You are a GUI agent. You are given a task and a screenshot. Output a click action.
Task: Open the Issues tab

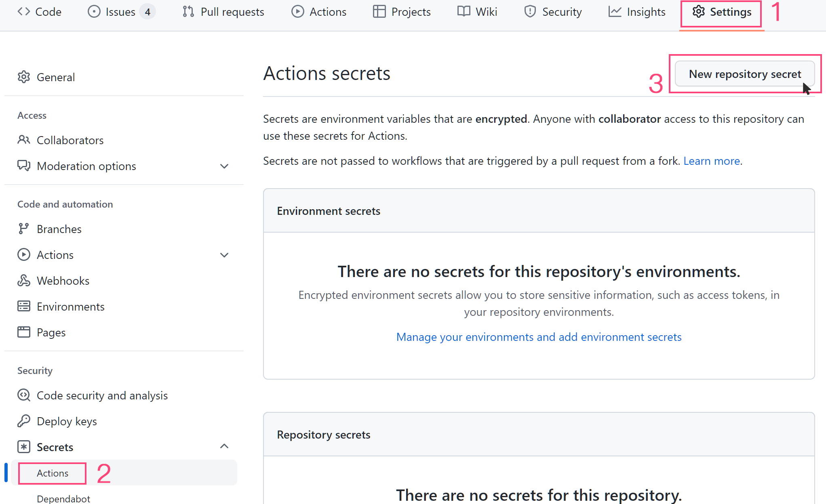(x=120, y=12)
